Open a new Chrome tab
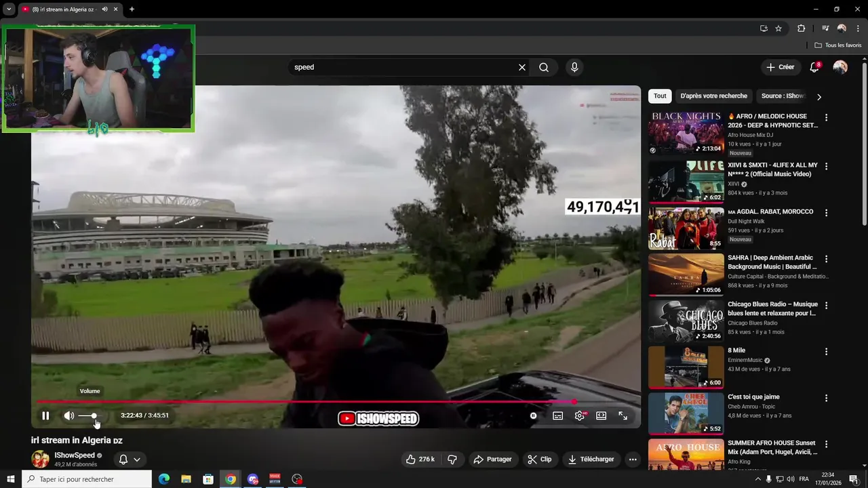The height and width of the screenshot is (488, 868). (x=132, y=9)
